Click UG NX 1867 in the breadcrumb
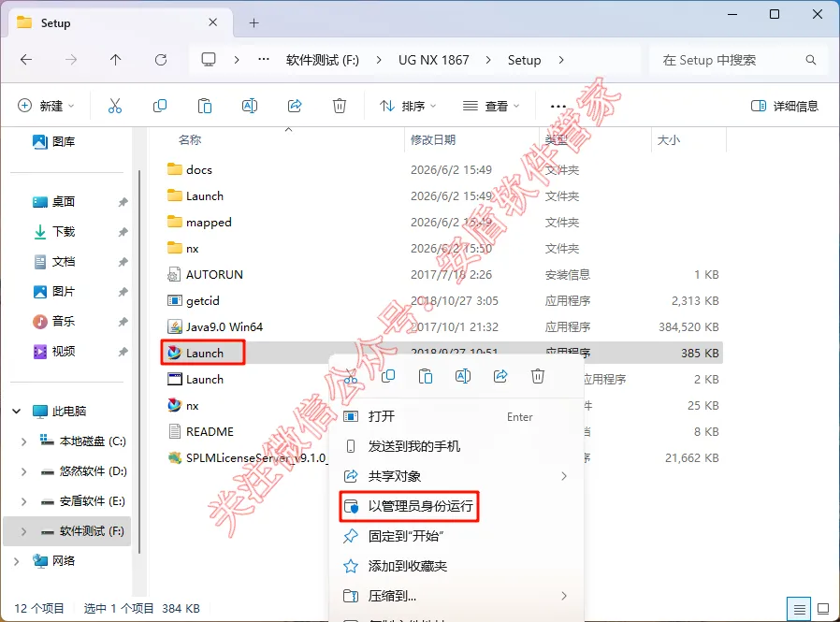The width and height of the screenshot is (840, 622). [x=433, y=60]
